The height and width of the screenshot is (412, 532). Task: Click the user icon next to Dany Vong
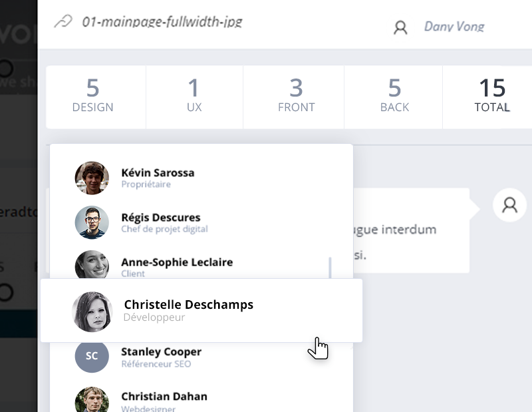click(x=400, y=27)
